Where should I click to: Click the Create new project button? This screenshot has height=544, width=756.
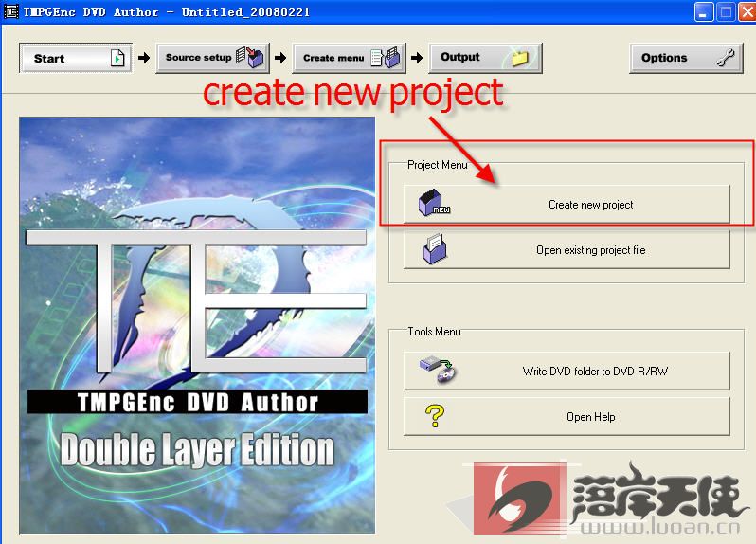tap(567, 205)
